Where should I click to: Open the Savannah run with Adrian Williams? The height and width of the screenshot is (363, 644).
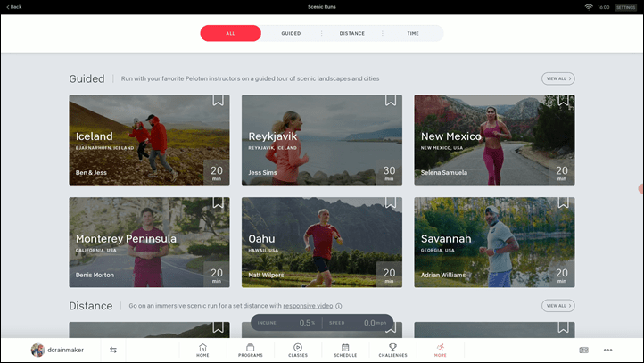click(494, 243)
